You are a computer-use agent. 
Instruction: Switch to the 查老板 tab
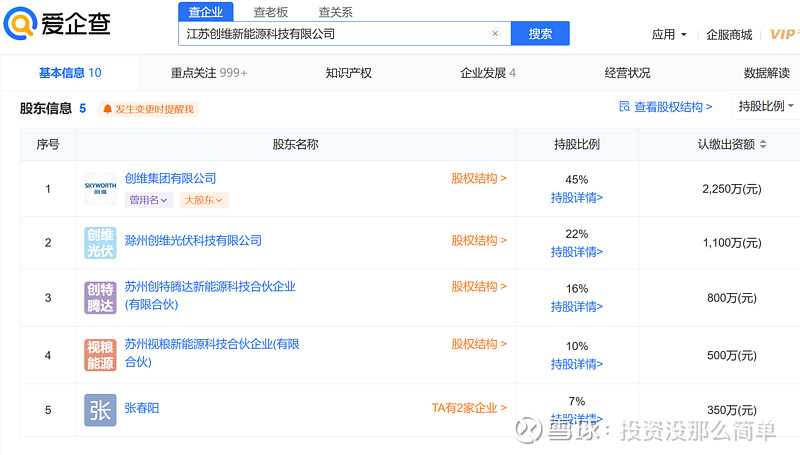[x=271, y=12]
